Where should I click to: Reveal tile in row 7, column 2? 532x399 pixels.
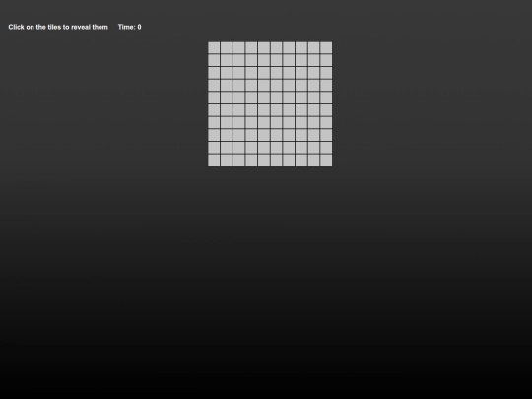(227, 122)
